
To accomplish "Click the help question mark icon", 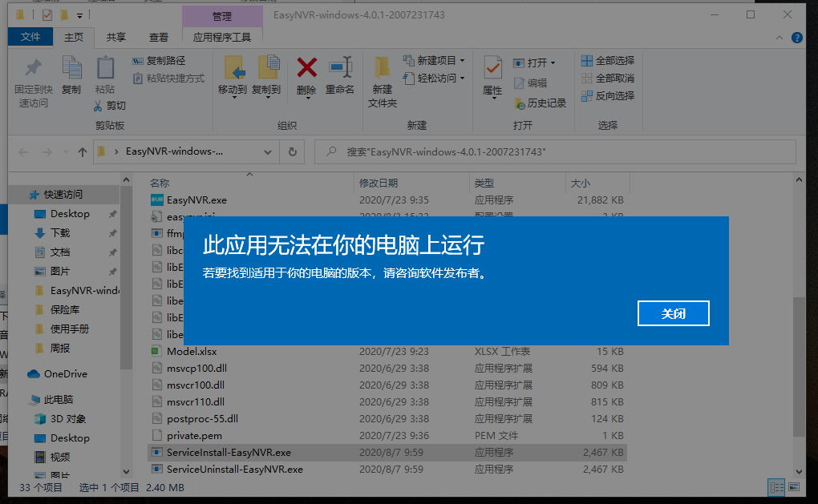I will 796,38.
